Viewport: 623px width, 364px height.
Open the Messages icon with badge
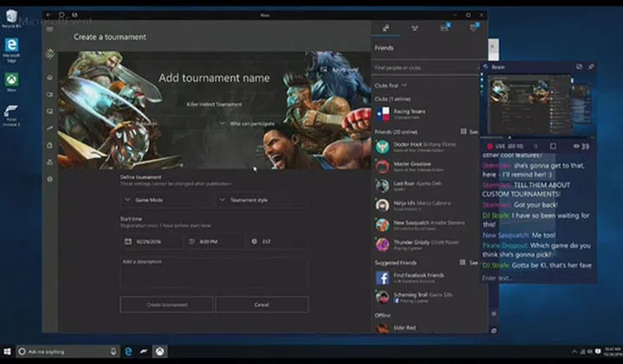[x=444, y=27]
